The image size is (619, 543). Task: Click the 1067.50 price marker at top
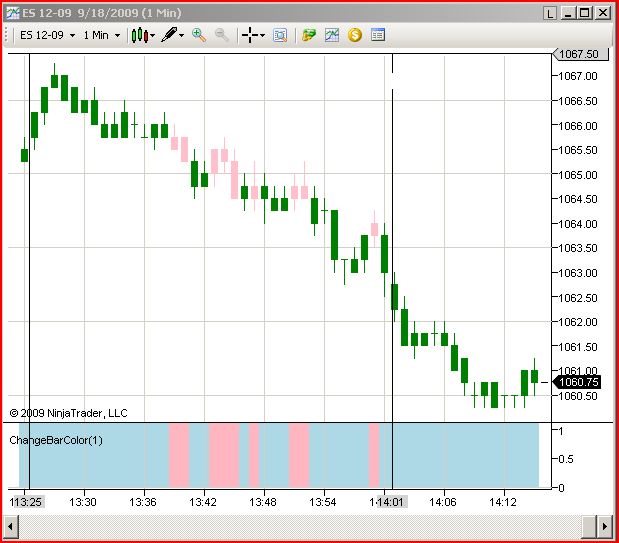[580, 54]
